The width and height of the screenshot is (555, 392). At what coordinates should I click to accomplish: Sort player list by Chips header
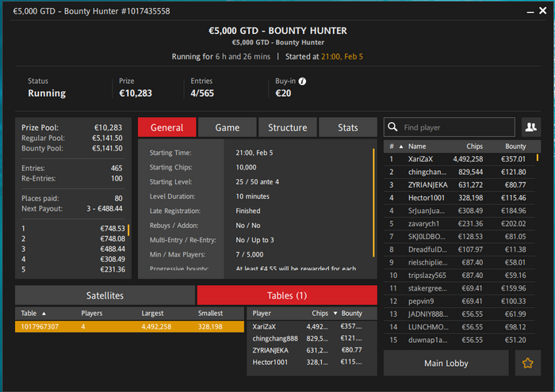[474, 147]
